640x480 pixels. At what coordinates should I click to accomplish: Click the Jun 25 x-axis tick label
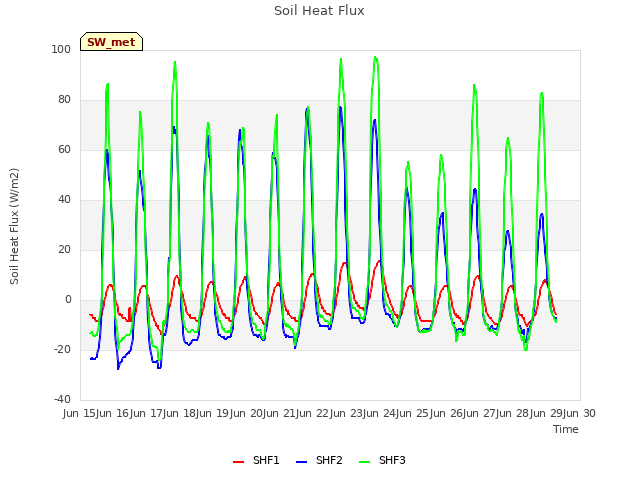coord(414,413)
